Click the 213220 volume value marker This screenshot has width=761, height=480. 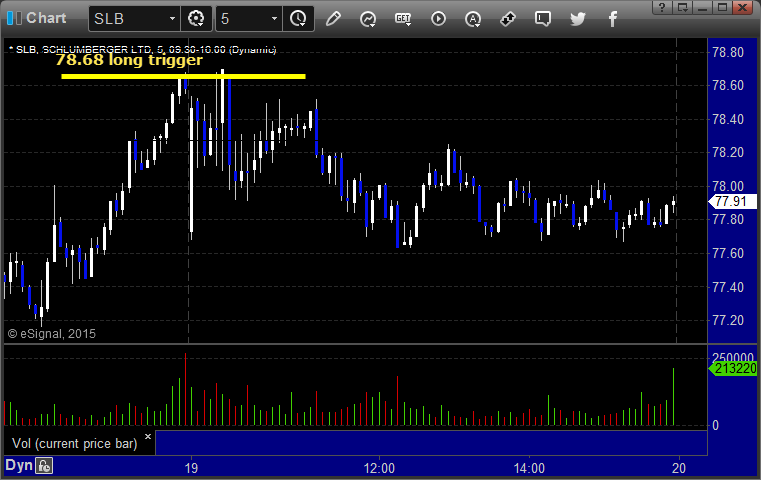pos(733,368)
